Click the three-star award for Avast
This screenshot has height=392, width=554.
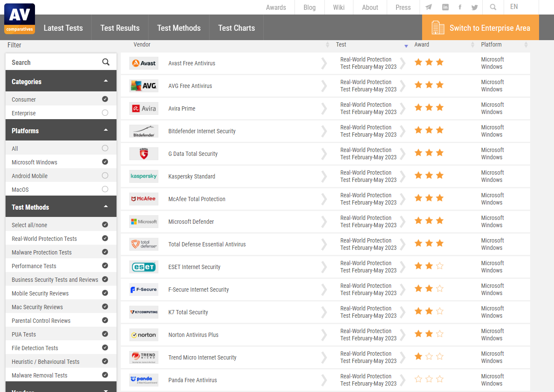pos(429,62)
